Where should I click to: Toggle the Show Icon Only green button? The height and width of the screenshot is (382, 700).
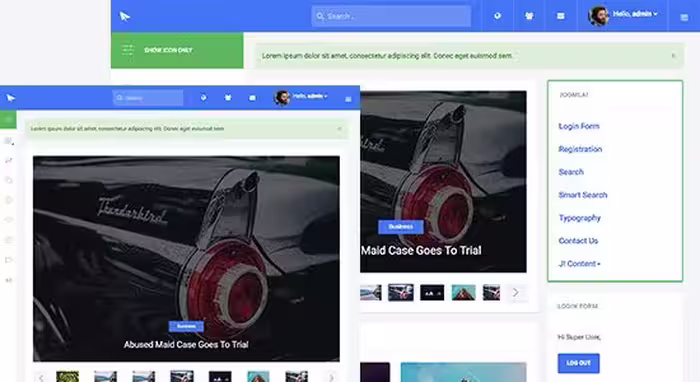177,50
